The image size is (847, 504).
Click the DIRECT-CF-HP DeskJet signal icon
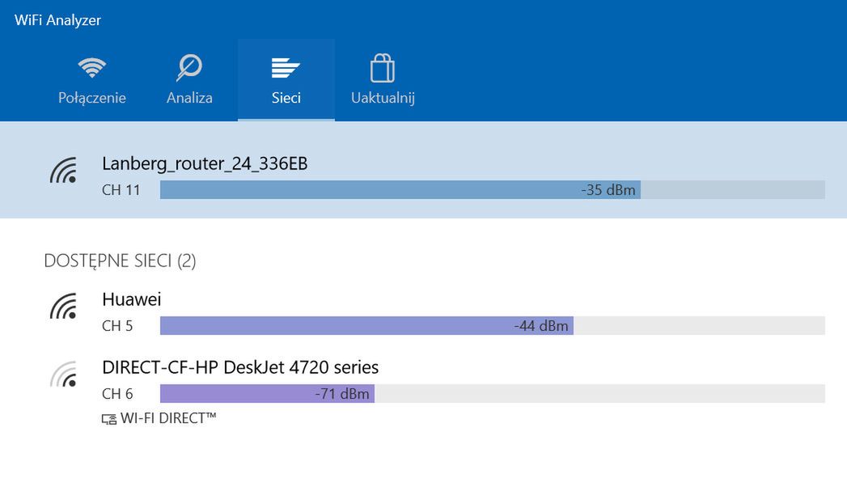coord(64,375)
